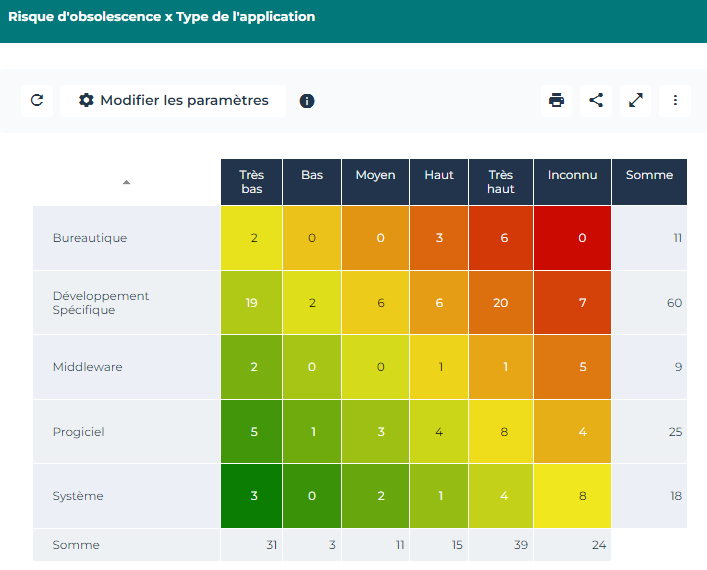Toggle sort arrow above row labels
707x570 pixels.
point(126,182)
